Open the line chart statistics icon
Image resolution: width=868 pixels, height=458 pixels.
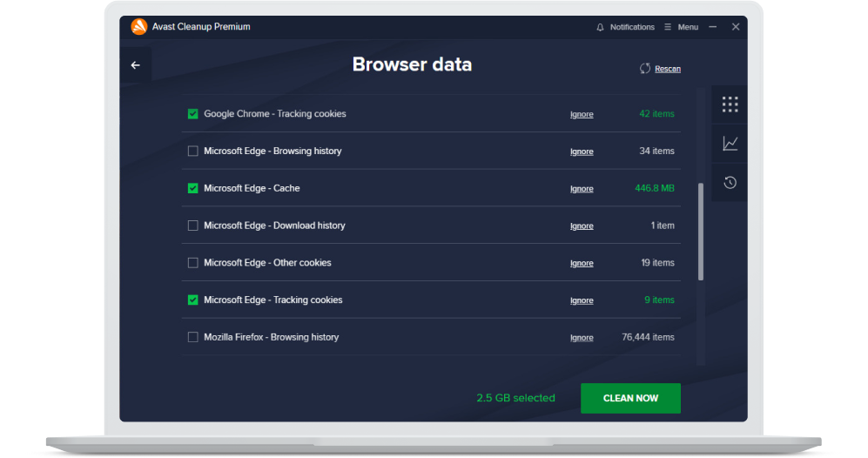point(730,144)
